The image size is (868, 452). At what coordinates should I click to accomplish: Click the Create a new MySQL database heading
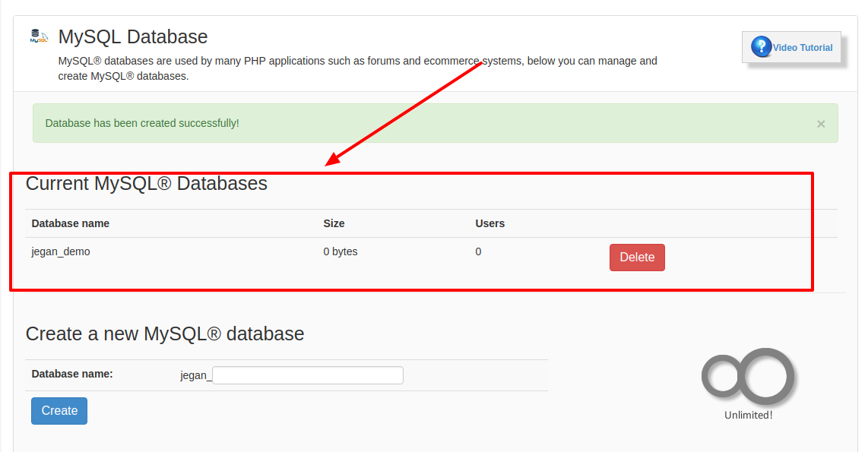click(165, 334)
